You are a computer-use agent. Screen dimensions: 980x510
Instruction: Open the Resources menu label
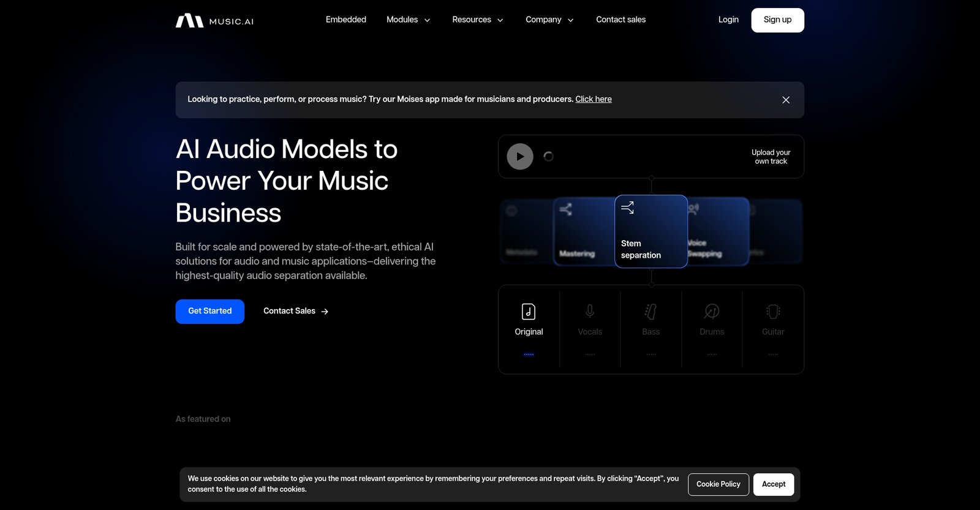coord(472,20)
